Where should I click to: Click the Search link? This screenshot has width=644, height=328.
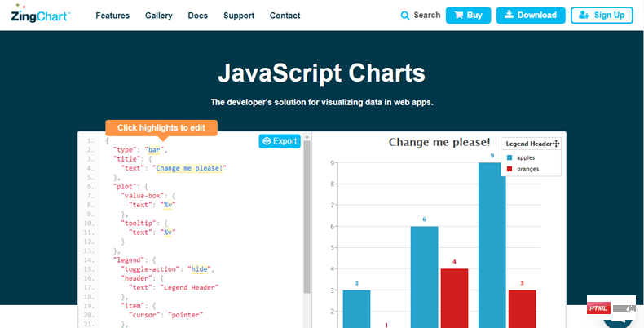(421, 16)
